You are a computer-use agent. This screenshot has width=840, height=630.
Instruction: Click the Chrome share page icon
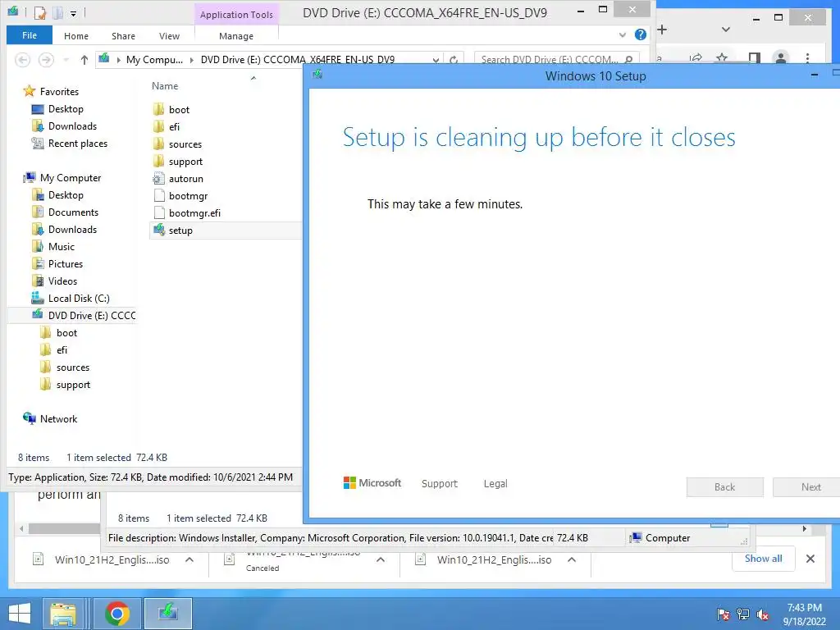coord(696,57)
